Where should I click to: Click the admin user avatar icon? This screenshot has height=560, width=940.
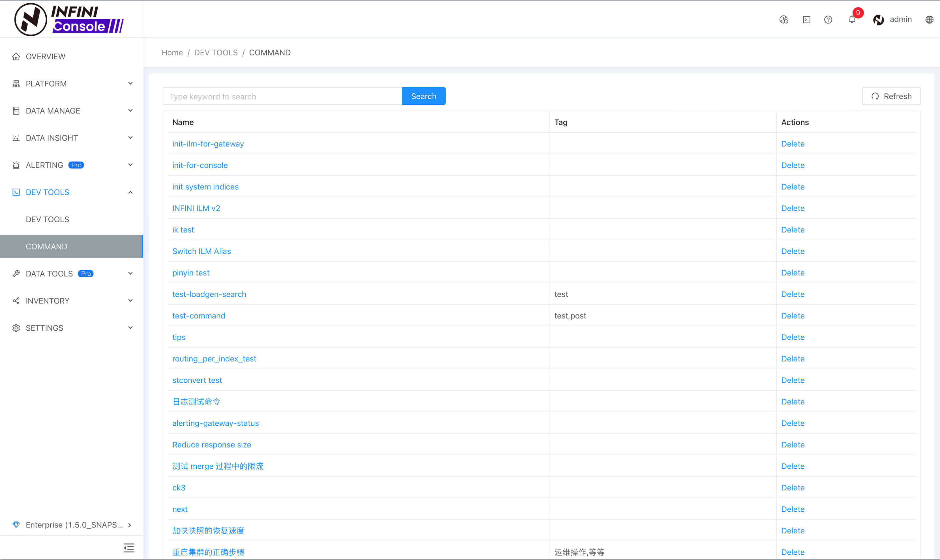(878, 19)
